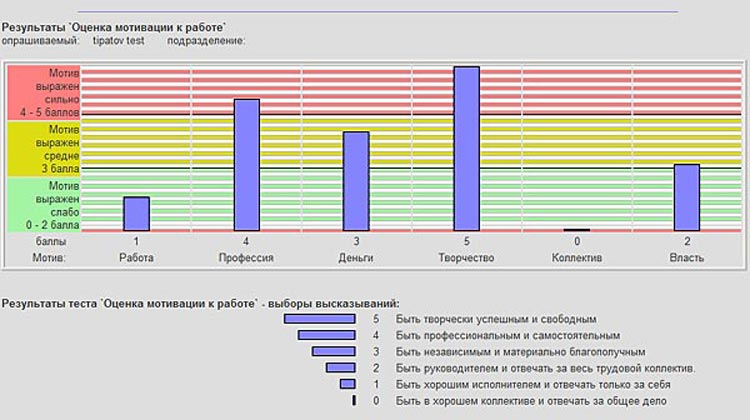The height and width of the screenshot is (420, 750).
Task: Click the 'Деньги' bar in the chart
Action: [x=356, y=181]
